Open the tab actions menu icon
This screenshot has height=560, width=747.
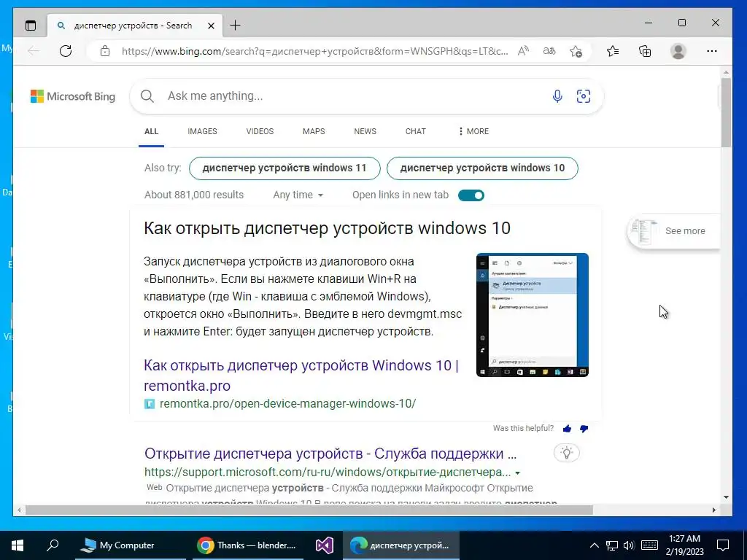pyautogui.click(x=31, y=26)
